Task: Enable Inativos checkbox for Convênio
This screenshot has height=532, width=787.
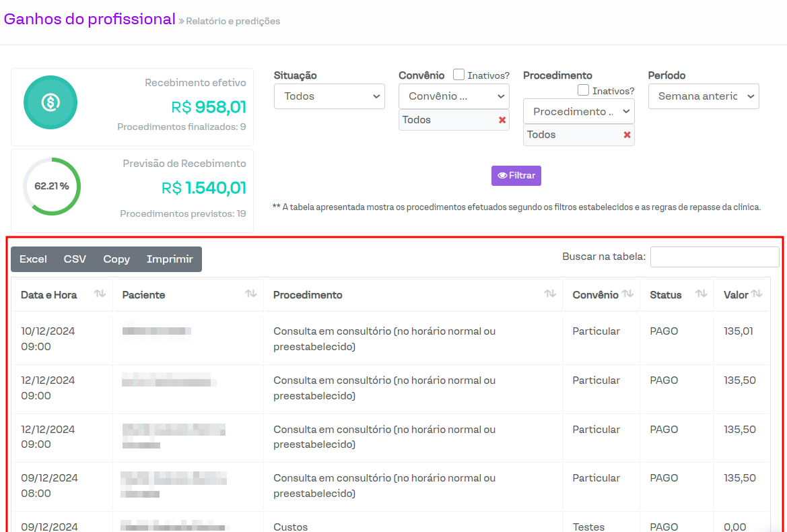Action: coord(458,75)
